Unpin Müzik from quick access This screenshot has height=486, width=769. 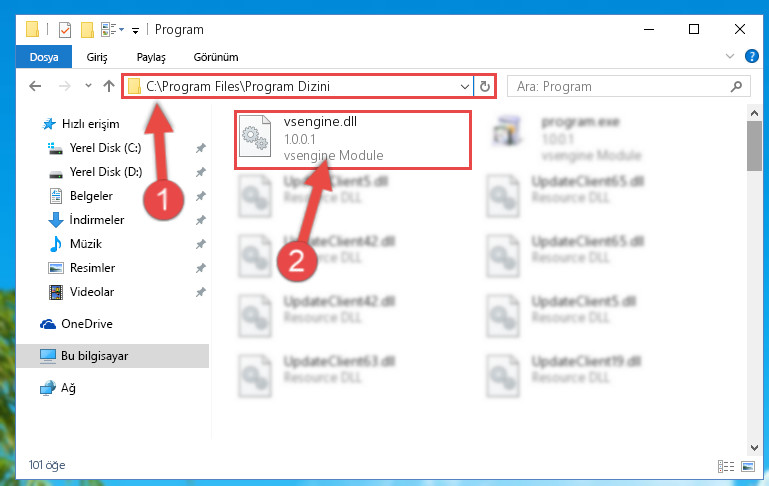pyautogui.click(x=201, y=244)
